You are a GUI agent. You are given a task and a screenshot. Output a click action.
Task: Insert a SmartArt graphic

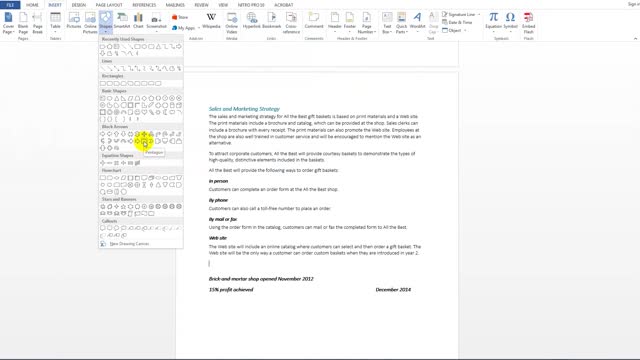click(122, 21)
